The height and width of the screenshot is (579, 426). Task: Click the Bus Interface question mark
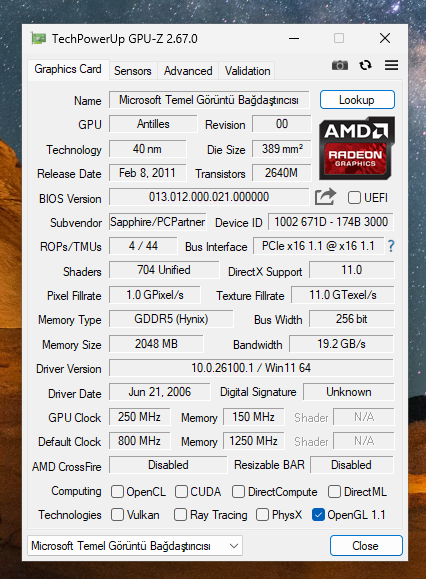pyautogui.click(x=391, y=246)
